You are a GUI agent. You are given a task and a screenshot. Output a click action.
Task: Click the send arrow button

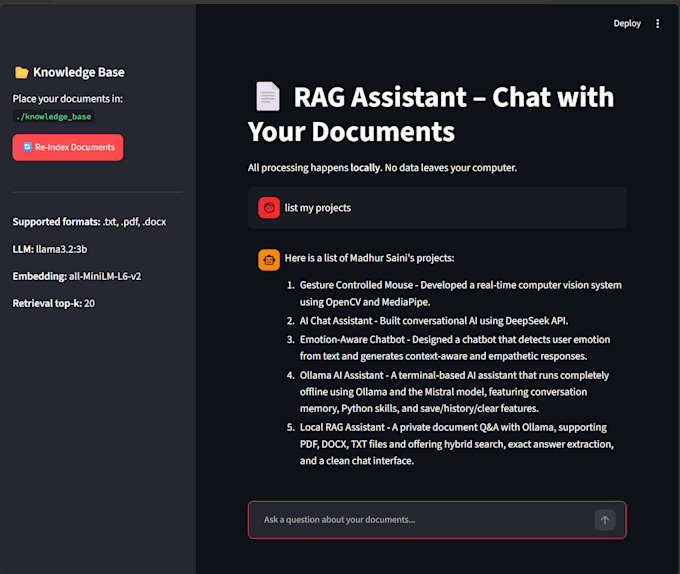point(605,520)
